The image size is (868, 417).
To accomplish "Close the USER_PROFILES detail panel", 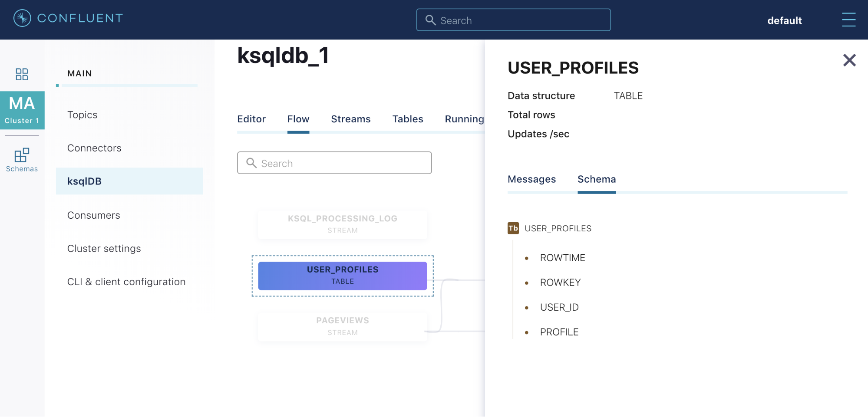I will click(849, 60).
